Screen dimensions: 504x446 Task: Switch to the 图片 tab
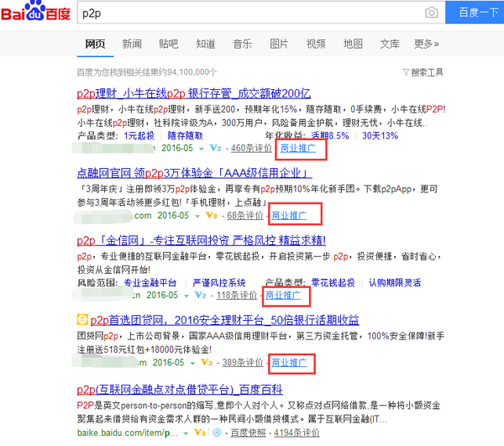click(x=279, y=44)
